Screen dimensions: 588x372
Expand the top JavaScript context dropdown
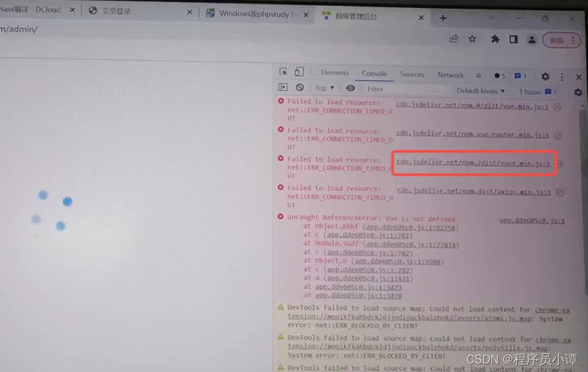(325, 88)
